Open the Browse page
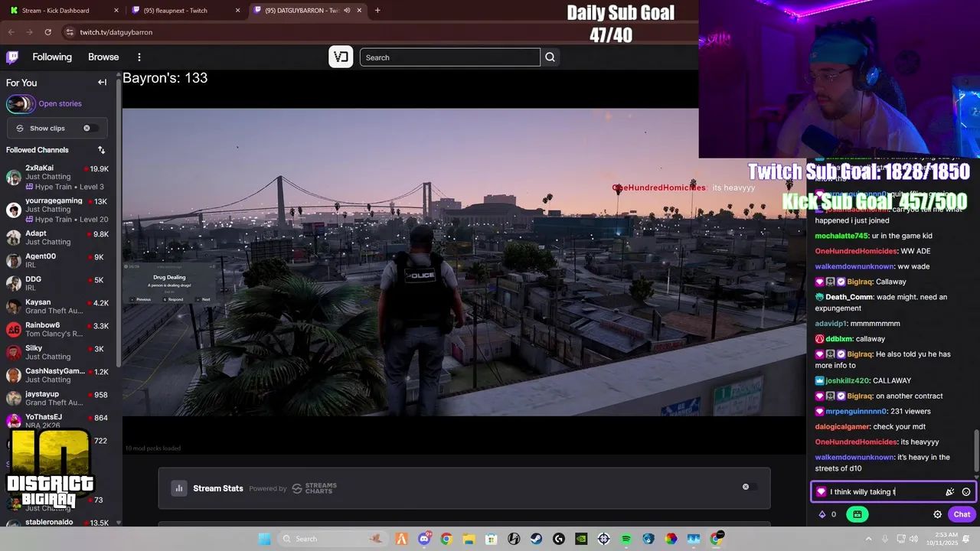 [x=103, y=57]
